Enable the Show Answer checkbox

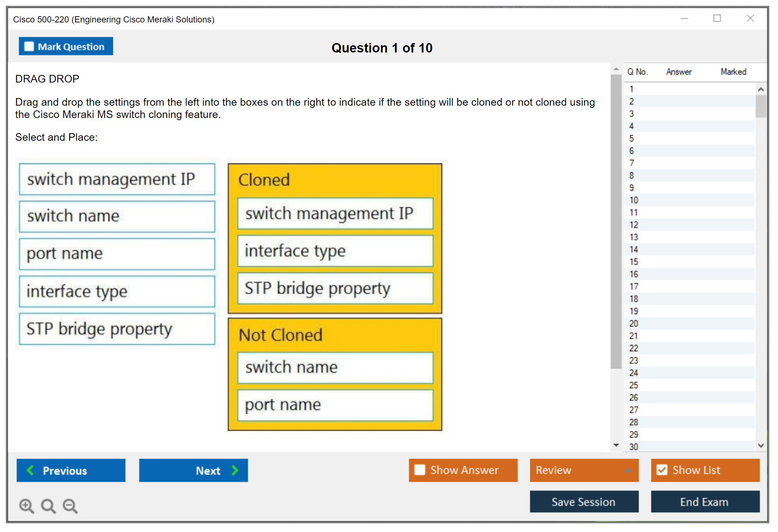pyautogui.click(x=420, y=470)
